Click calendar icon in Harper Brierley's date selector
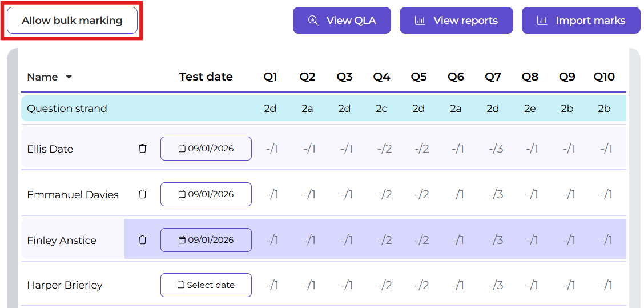Screen dimensions: 644x308 coord(181,285)
